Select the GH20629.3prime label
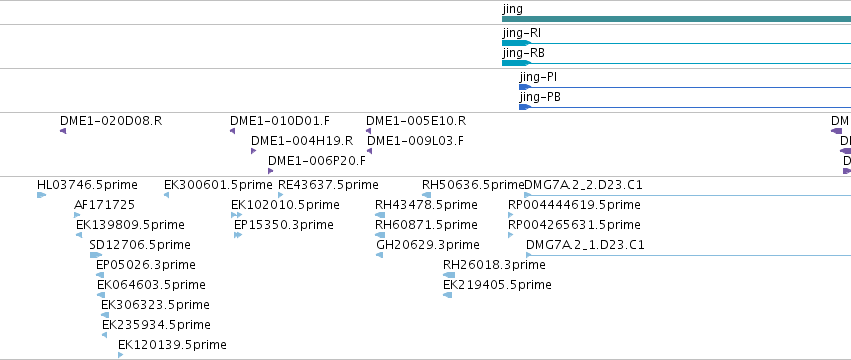Image resolution: width=851 pixels, height=360 pixels. tap(428, 245)
